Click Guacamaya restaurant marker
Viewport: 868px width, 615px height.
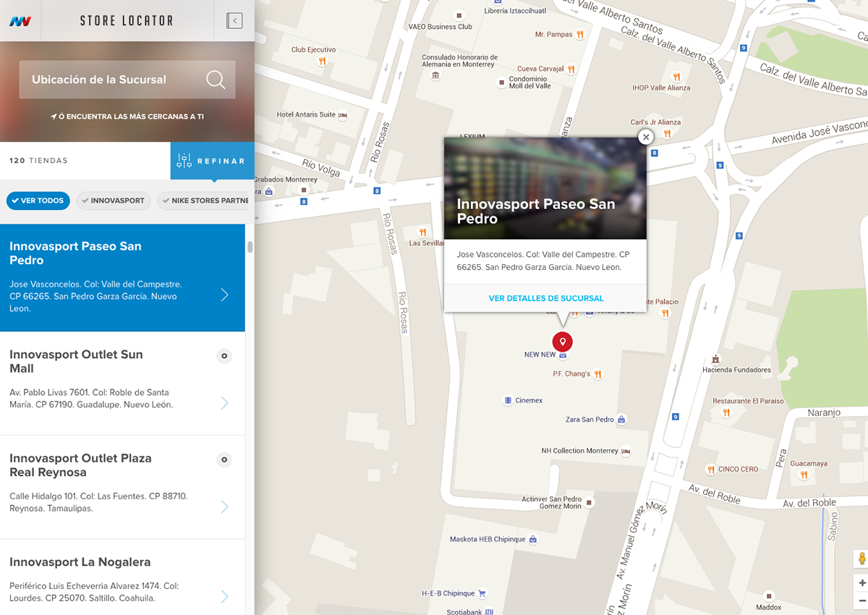tap(804, 475)
